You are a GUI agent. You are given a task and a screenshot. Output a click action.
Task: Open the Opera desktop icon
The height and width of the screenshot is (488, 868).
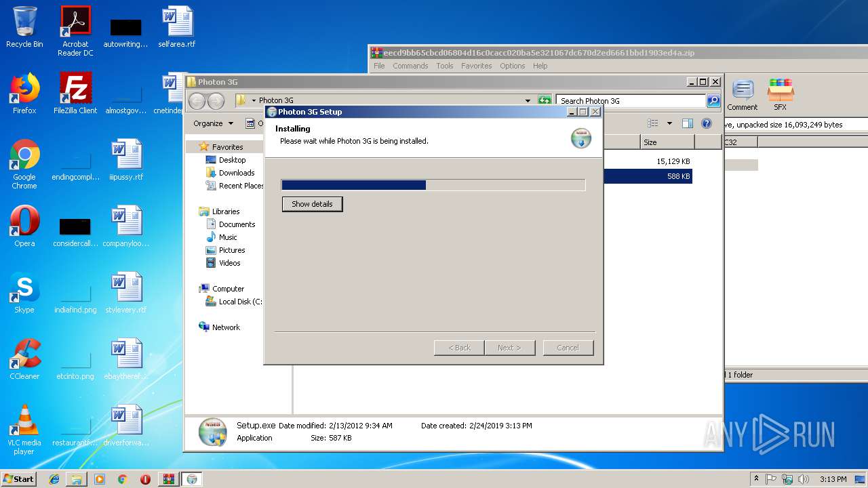[x=24, y=226]
